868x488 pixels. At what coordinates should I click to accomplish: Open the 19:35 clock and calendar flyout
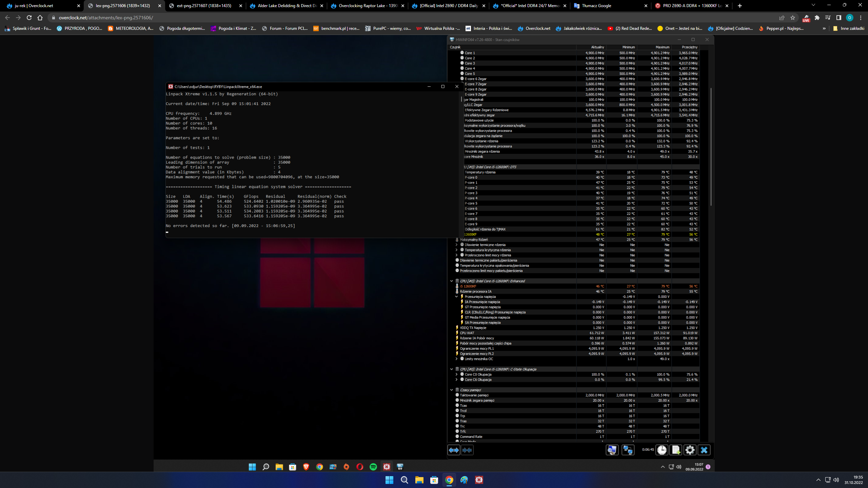(853, 480)
